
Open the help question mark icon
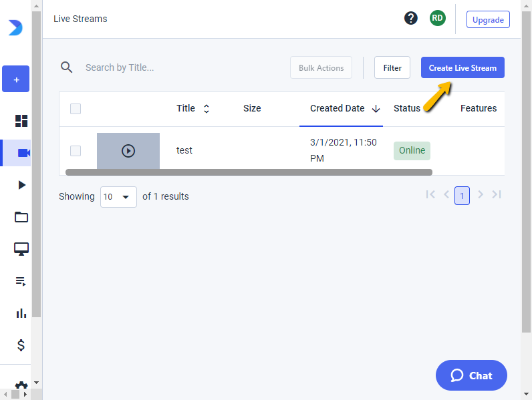(x=411, y=18)
